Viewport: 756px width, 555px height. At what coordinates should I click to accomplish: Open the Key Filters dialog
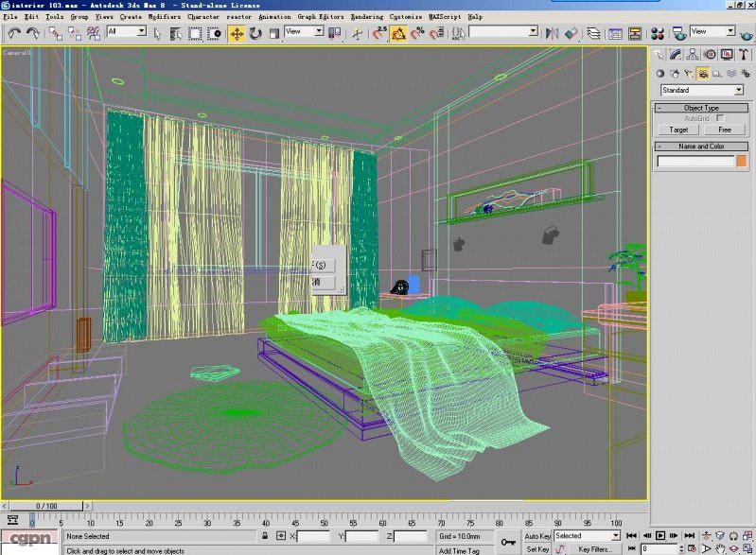(595, 549)
